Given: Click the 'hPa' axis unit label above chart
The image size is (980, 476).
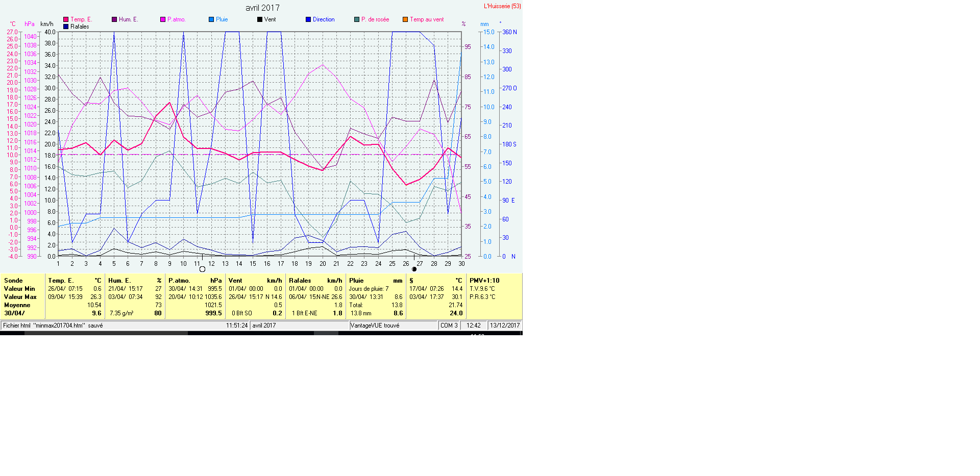Looking at the screenshot, I should (x=30, y=24).
